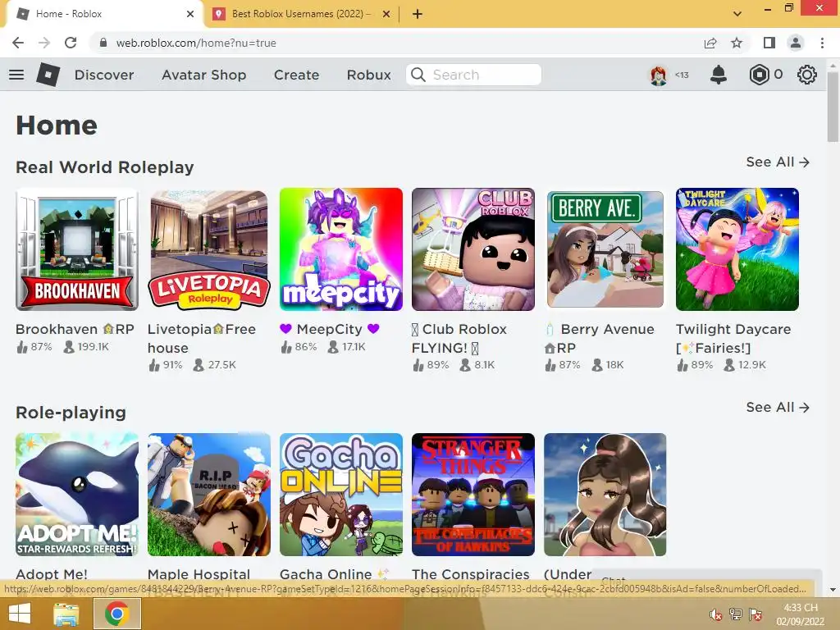The height and width of the screenshot is (630, 840).
Task: Open File Explorer from the taskbar
Action: coord(66,614)
